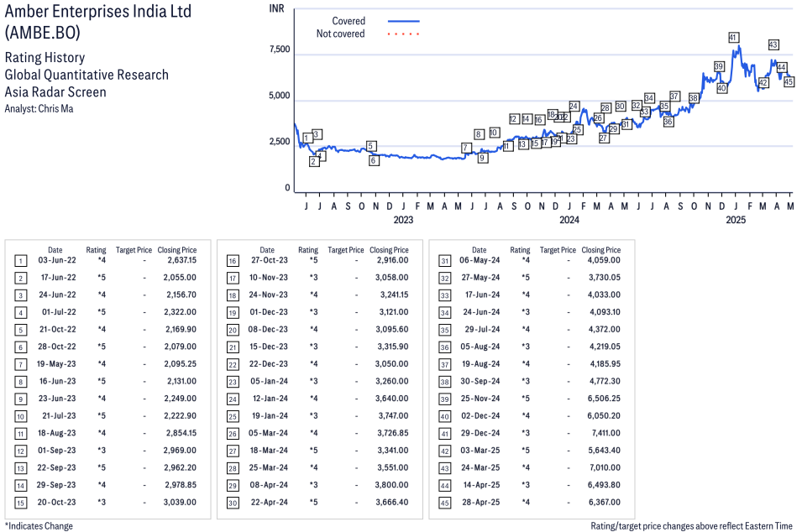Click the Amber Enterprises India Ltd title

pos(97,11)
